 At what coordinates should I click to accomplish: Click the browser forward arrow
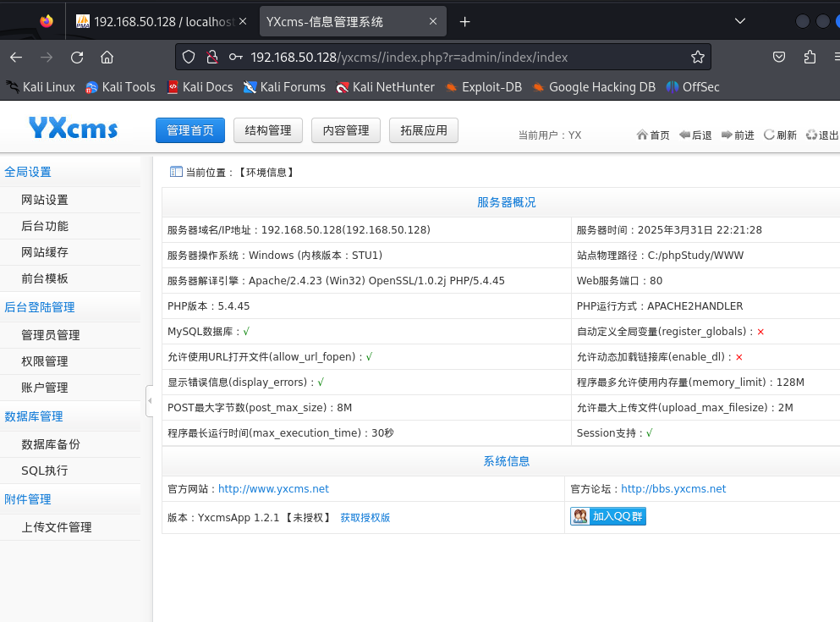(x=47, y=58)
